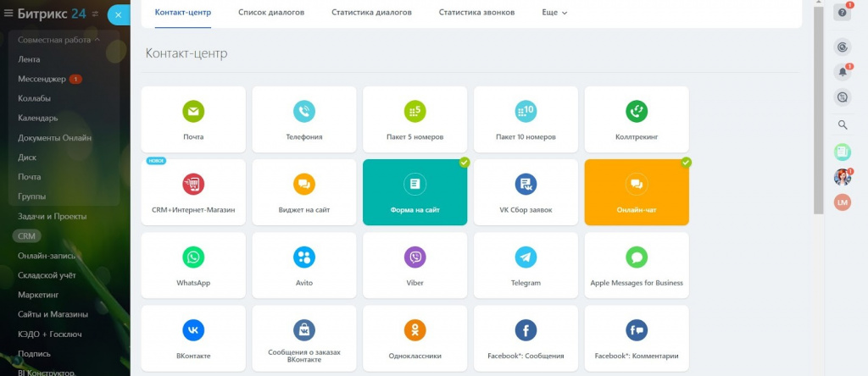Connect the WhatsApp channel
This screenshot has width=868, height=376.
pos(193,265)
